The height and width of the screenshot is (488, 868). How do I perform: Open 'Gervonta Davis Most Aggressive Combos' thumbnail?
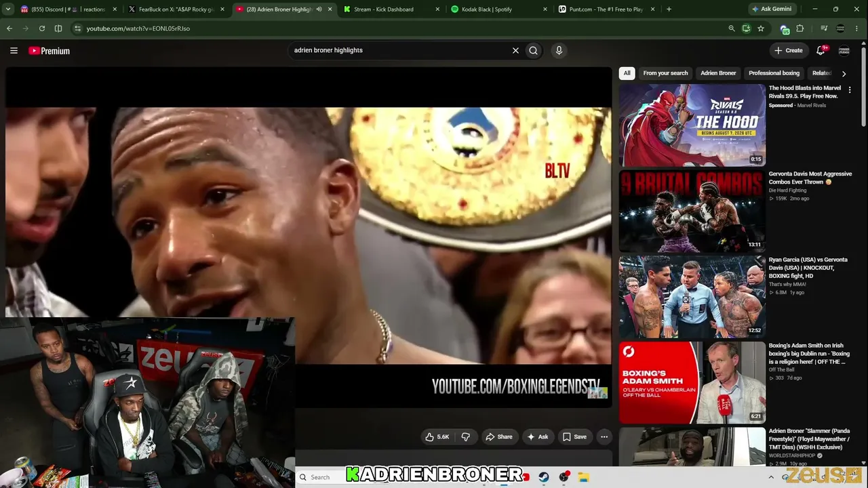[x=692, y=211]
